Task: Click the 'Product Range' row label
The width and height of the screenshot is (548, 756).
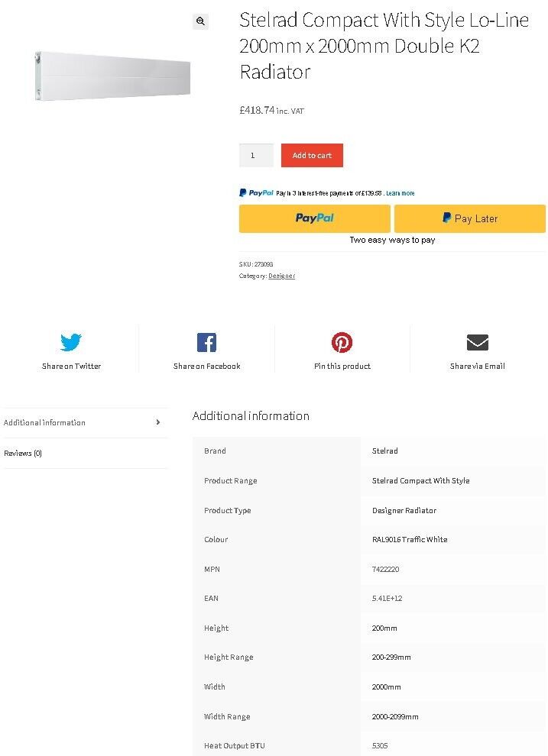Action: [231, 480]
